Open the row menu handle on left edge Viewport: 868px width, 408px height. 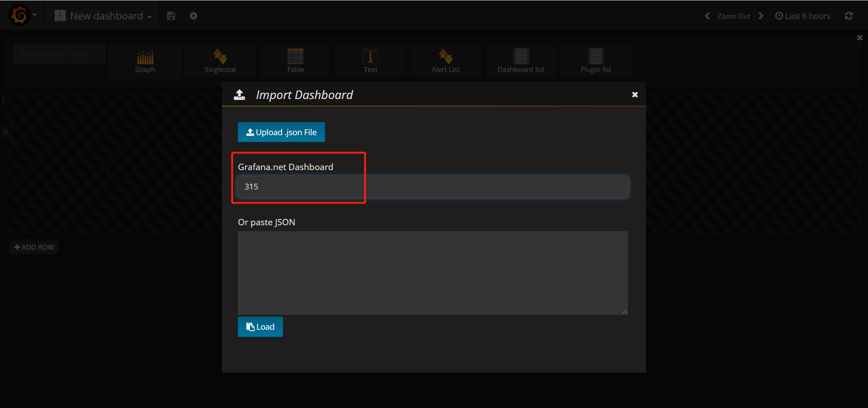click(x=3, y=100)
